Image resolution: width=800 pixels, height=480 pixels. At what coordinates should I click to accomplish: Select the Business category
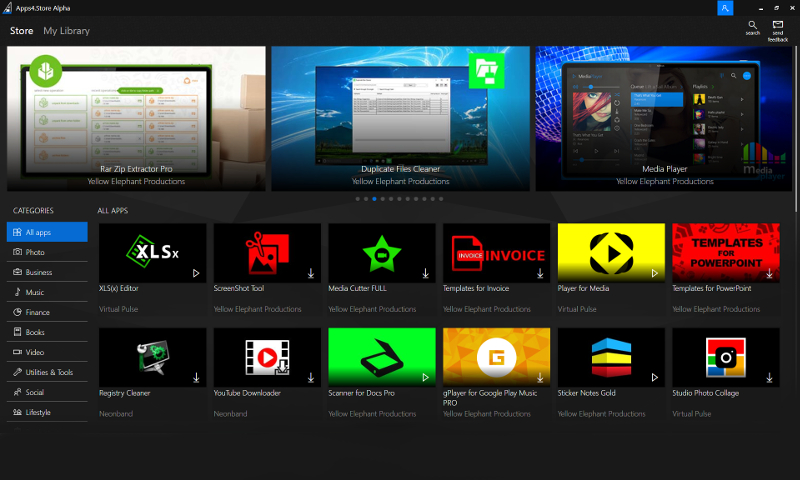tap(47, 272)
